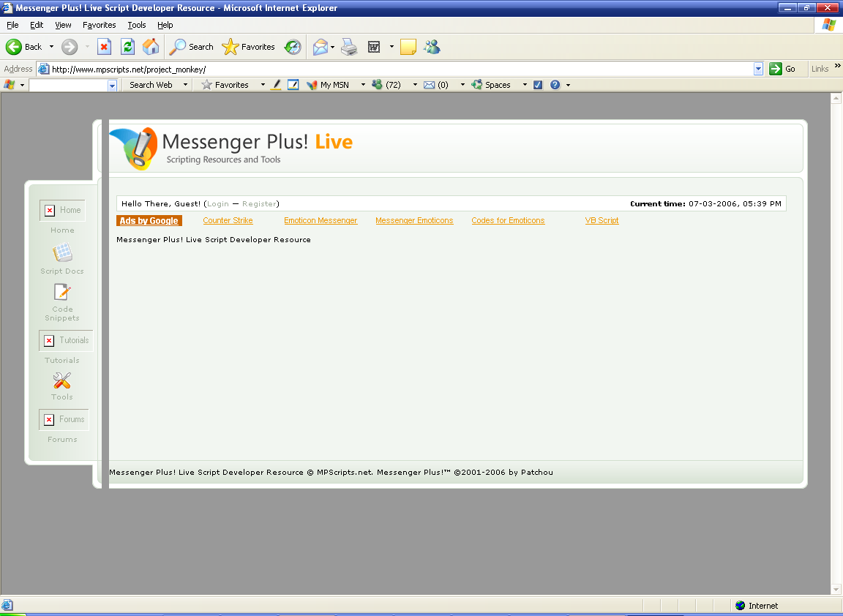Screen dimensions: 843x616
Task: Open Codes for Emoticons ad link
Action: pyautogui.click(x=508, y=220)
